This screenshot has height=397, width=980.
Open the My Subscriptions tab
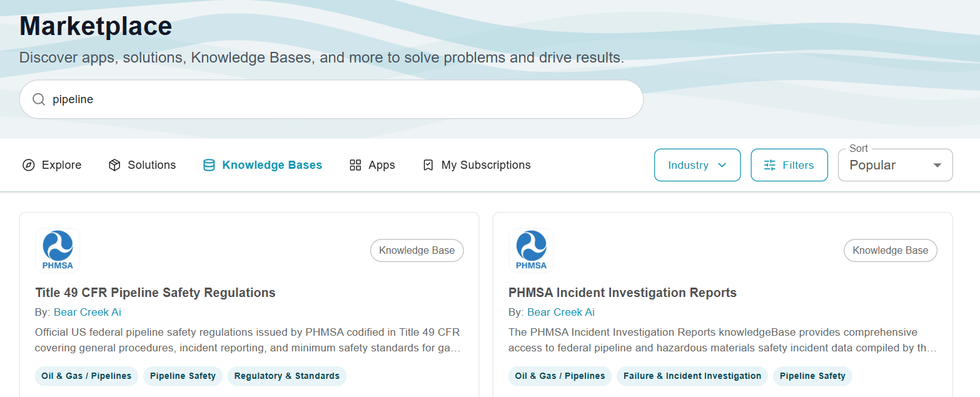tap(477, 165)
